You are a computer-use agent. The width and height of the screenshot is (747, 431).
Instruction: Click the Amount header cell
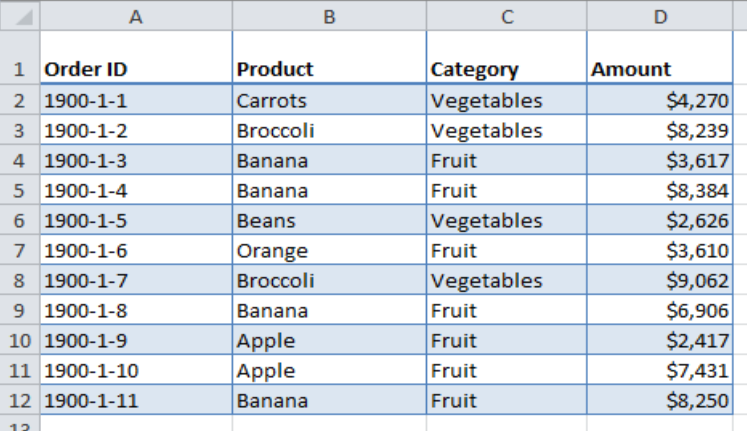pos(660,57)
